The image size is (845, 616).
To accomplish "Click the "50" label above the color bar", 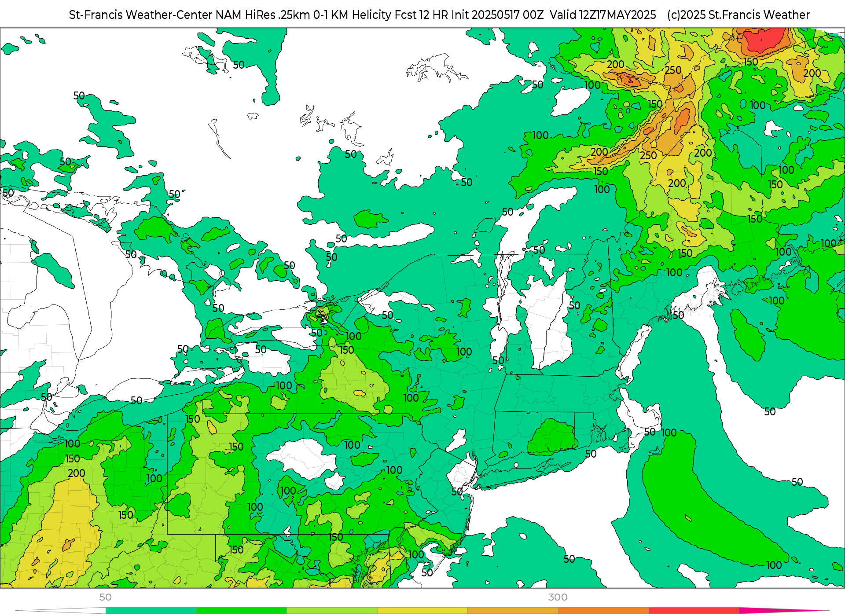I will [x=106, y=597].
